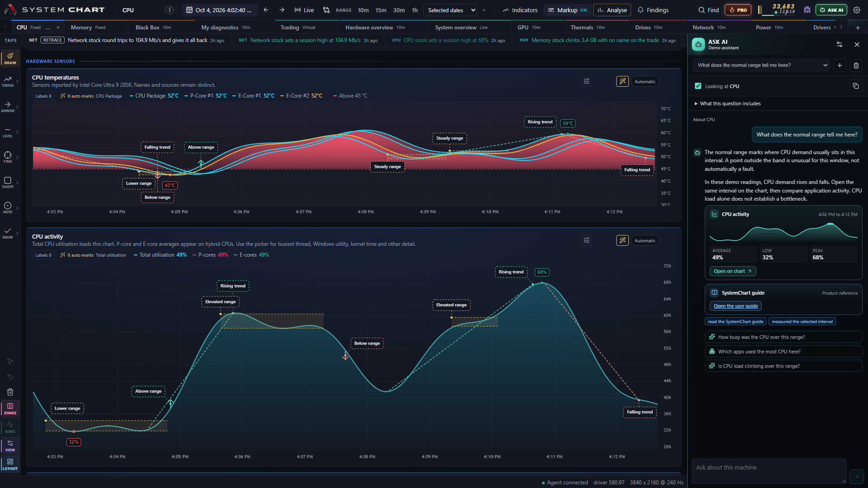This screenshot has height=488, width=868.
Task: Select the Note tool
Action: pos(8,208)
